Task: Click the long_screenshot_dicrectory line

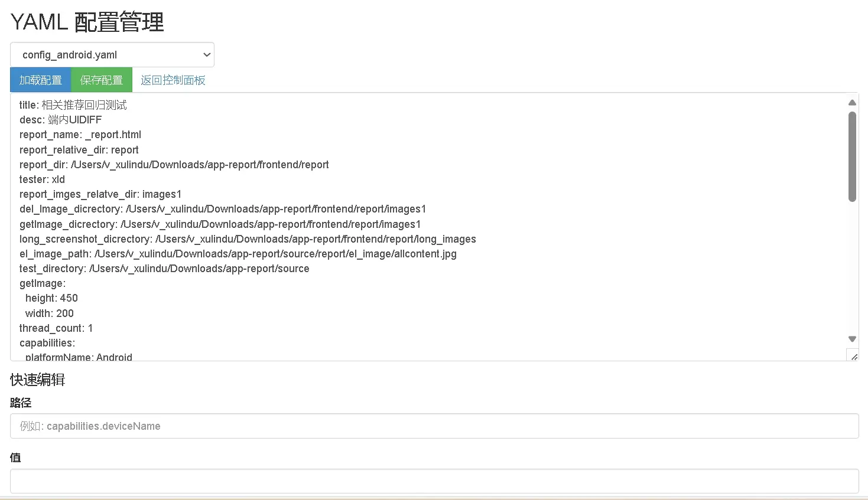Action: [248, 239]
